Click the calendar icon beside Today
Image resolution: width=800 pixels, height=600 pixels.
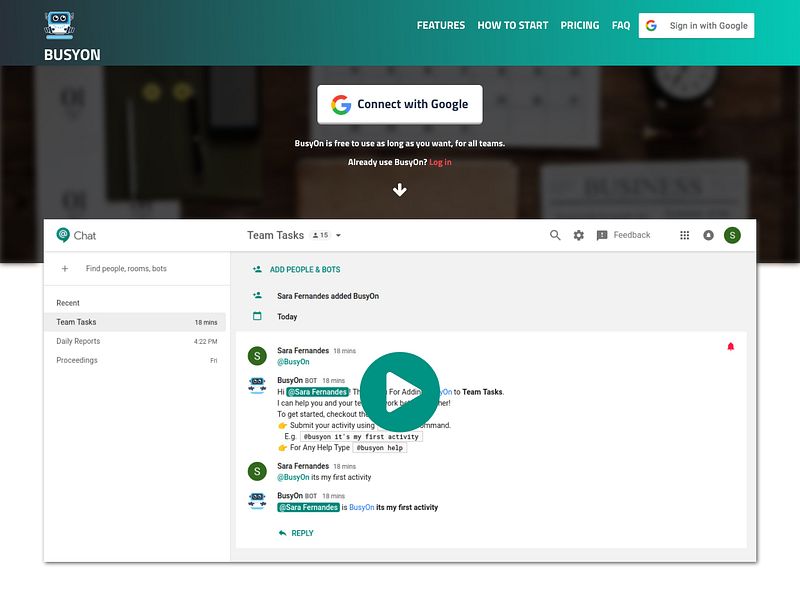(x=257, y=316)
